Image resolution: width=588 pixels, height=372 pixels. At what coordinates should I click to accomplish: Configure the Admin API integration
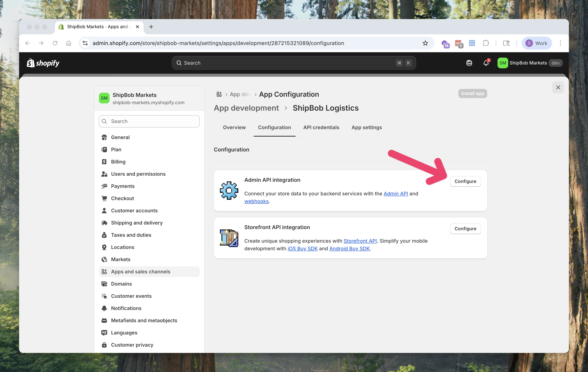(465, 181)
